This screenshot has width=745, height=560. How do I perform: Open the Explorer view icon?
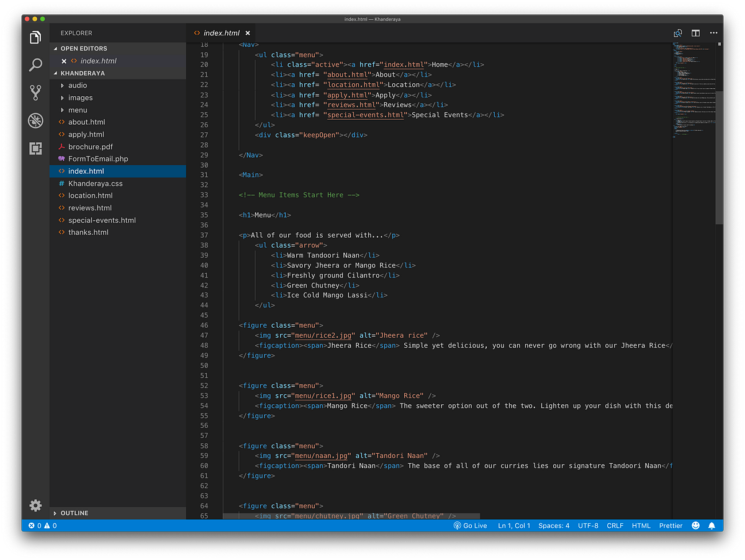tap(35, 37)
